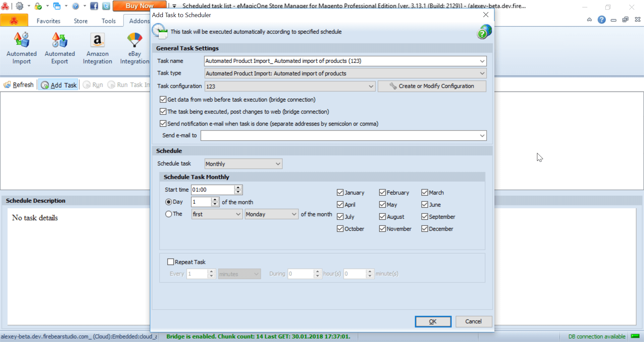Click the help question icon in quick toolbar
This screenshot has height=342, width=644.
coord(76,6)
